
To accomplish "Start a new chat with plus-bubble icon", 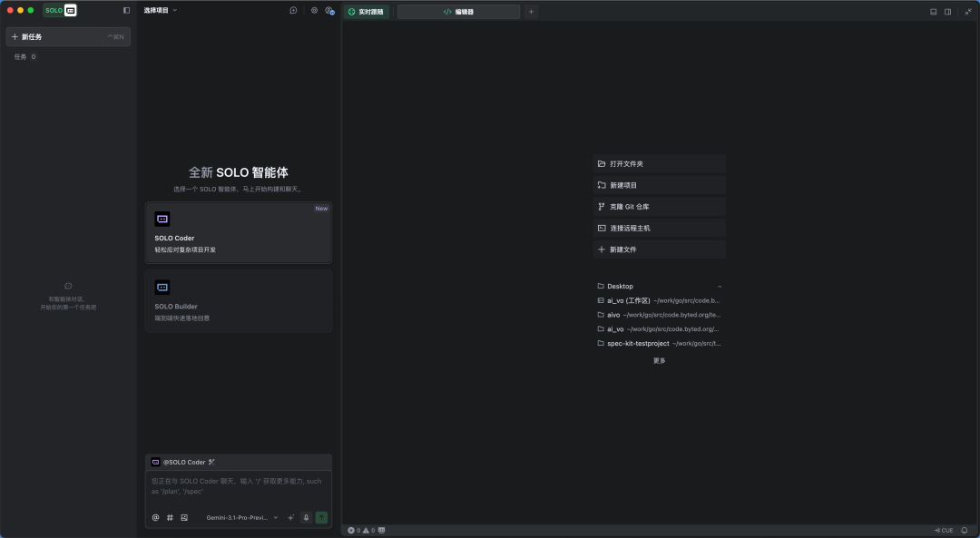I will point(293,11).
